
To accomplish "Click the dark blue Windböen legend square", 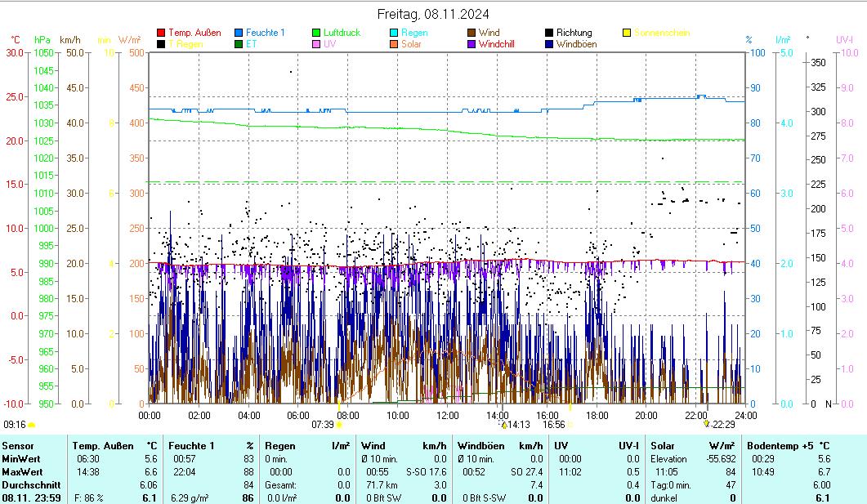I will (549, 44).
